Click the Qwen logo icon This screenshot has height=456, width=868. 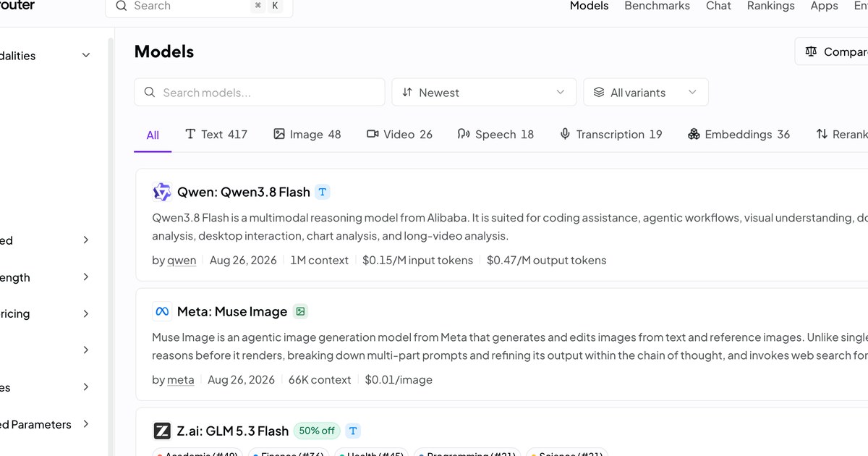pos(162,192)
